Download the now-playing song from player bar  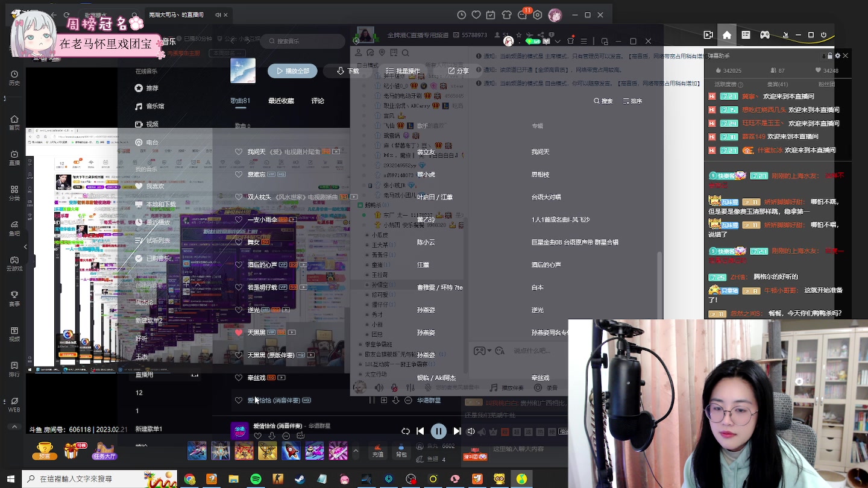pyautogui.click(x=272, y=436)
